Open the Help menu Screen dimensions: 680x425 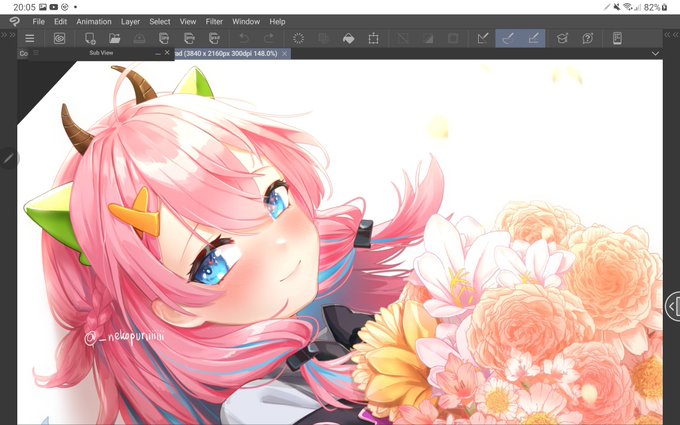coord(277,21)
